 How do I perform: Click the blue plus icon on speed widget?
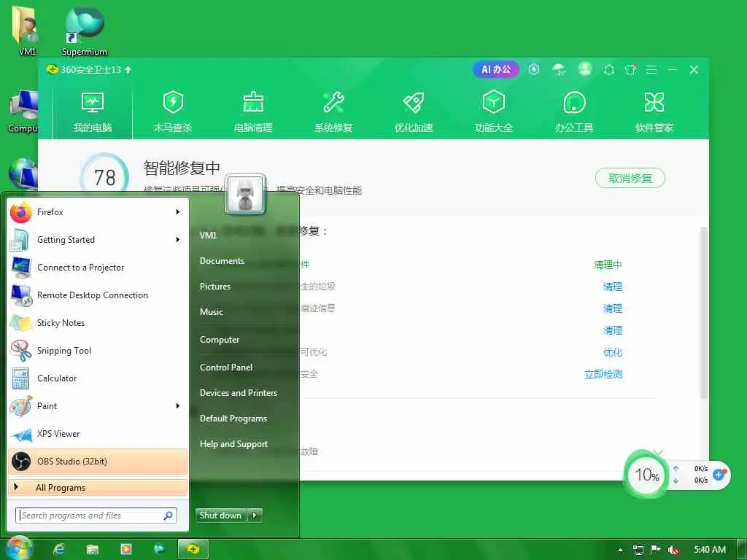click(x=719, y=474)
